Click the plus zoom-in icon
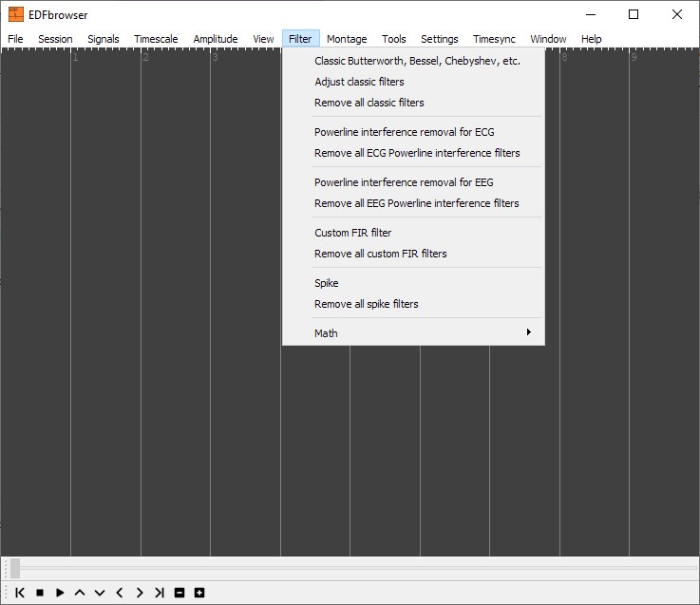 199,593
